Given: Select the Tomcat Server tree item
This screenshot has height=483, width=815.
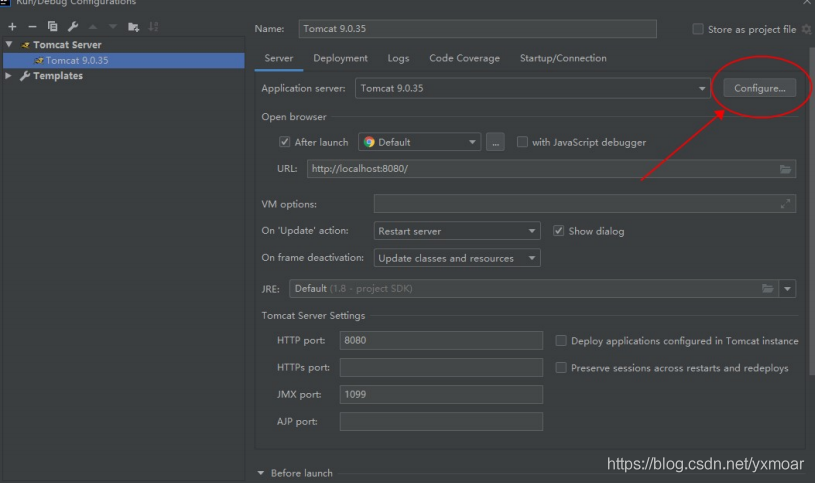Looking at the screenshot, I should [67, 45].
